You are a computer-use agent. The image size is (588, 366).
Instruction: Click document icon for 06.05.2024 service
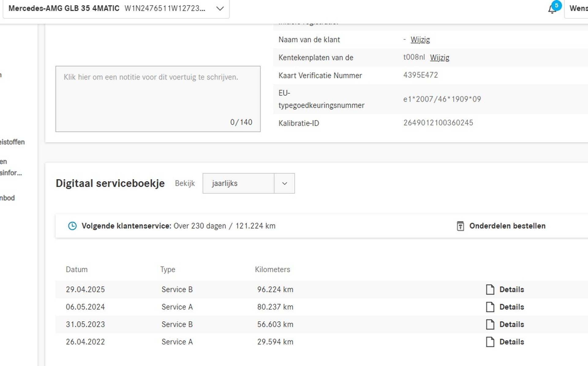pyautogui.click(x=490, y=307)
